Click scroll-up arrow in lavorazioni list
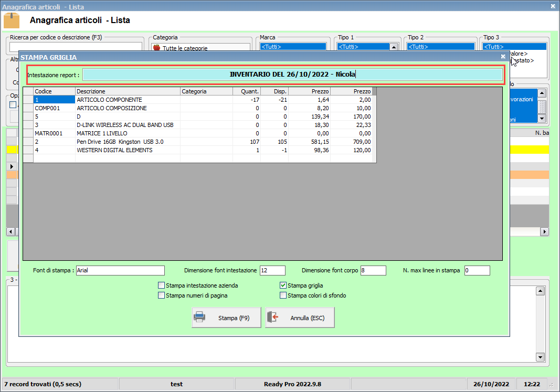Screen dimensions: 560x392 [542, 93]
